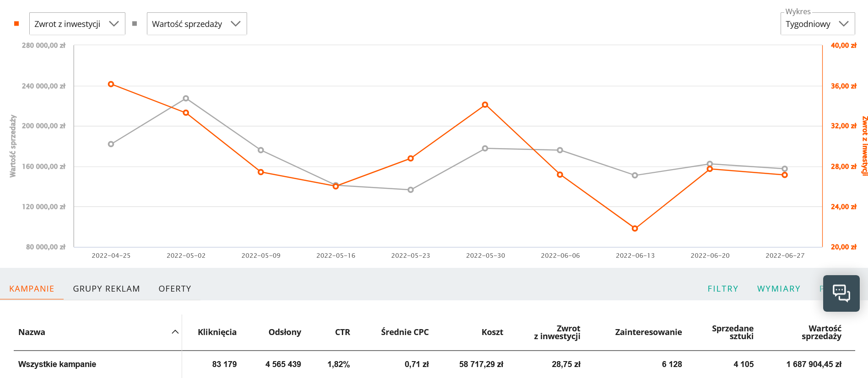Sort the table by Kliknięcia column
The height and width of the screenshot is (378, 868).
click(217, 332)
